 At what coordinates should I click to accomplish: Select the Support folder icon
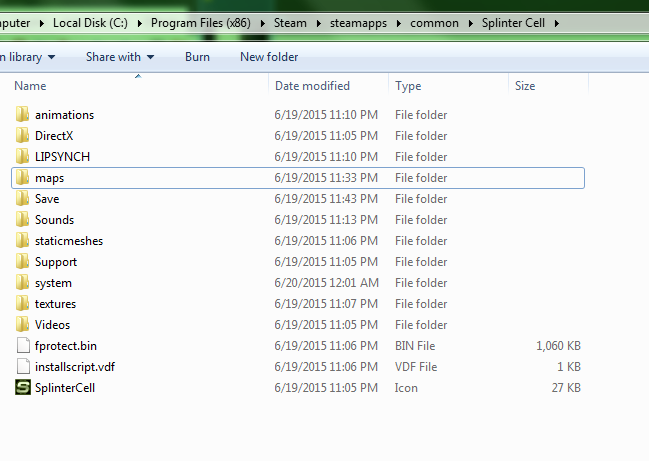tap(22, 262)
